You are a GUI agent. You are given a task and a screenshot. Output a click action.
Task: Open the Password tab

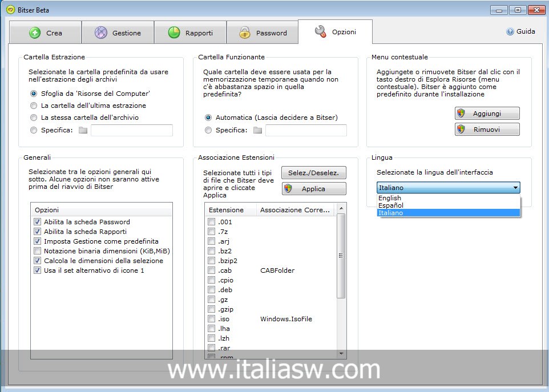pyautogui.click(x=263, y=33)
